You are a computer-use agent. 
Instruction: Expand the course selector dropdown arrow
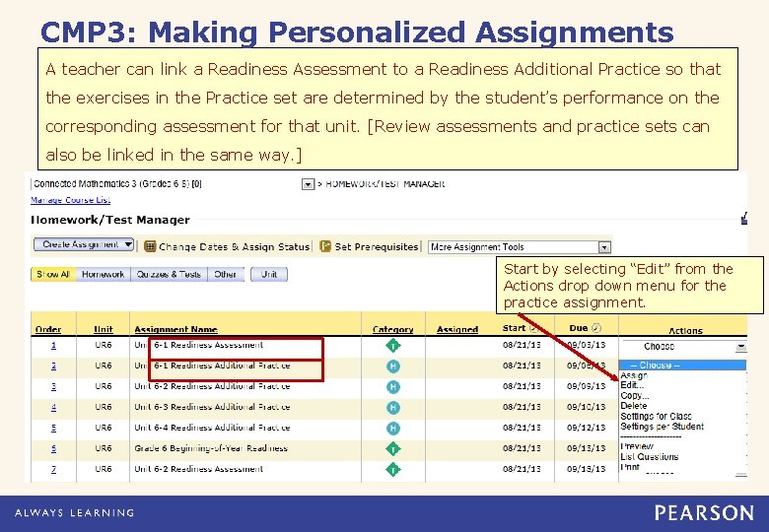pyautogui.click(x=308, y=184)
